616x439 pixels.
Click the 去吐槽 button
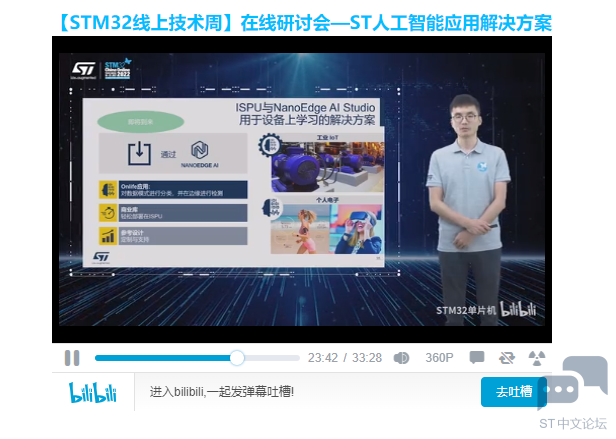[514, 392]
